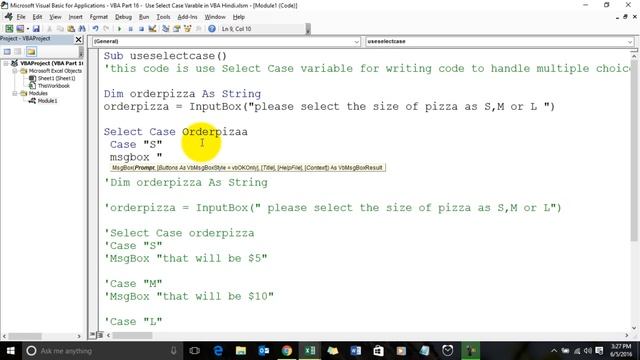640x360 pixels.
Task: Open Google Chrome from the taskbar
Action: pyautogui.click(x=287, y=351)
